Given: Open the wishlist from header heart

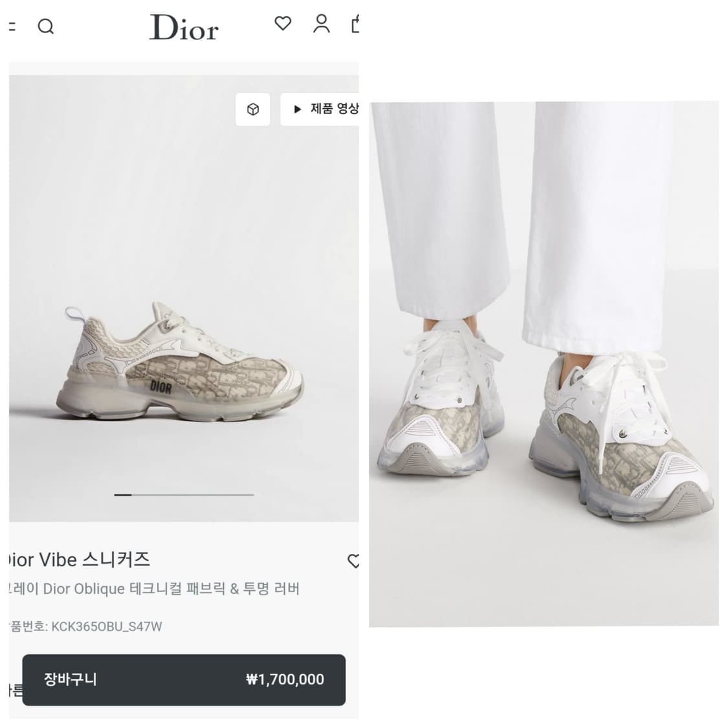Looking at the screenshot, I should 283,24.
